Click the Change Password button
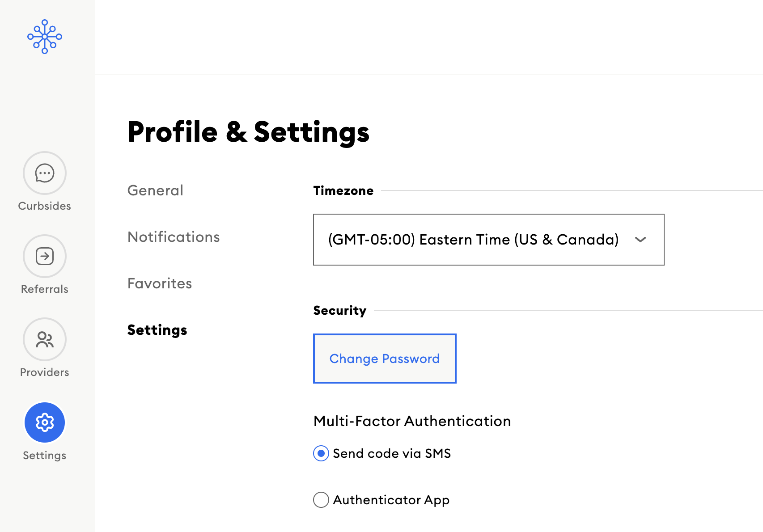 tap(385, 359)
